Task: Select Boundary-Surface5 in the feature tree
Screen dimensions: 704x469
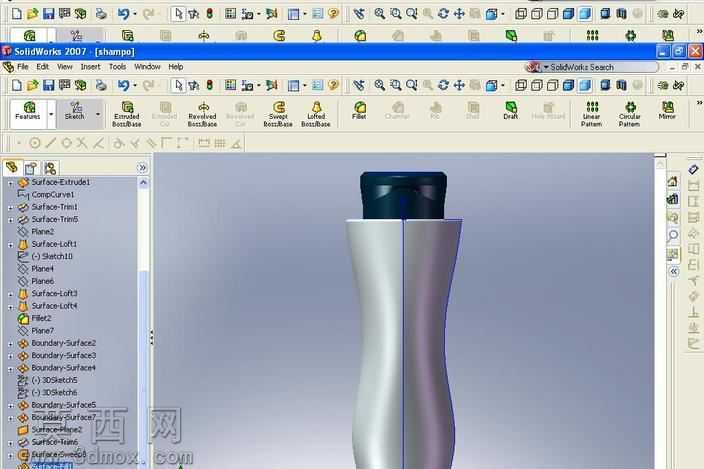Action: tap(63, 404)
